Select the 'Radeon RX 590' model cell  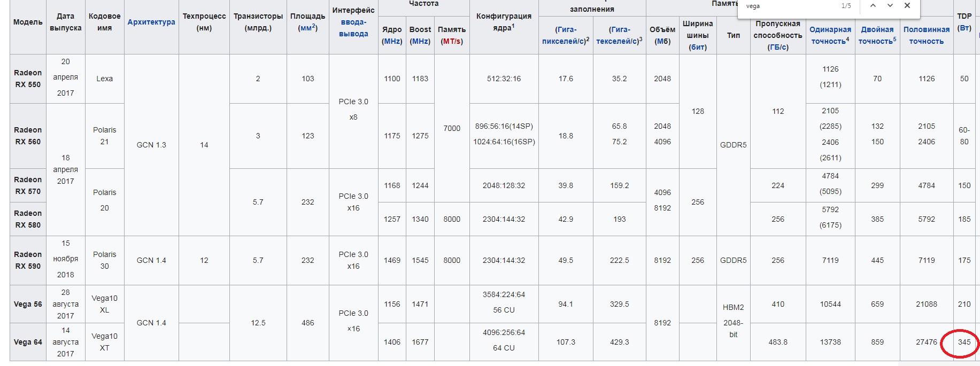[x=28, y=260]
